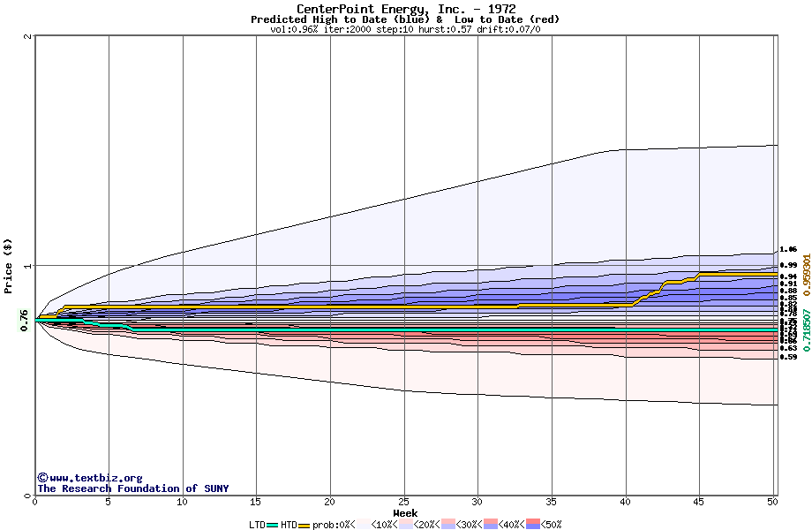The image size is (812, 530).
Task: Select the 0–10% probability legend swatch
Action: click(x=364, y=525)
